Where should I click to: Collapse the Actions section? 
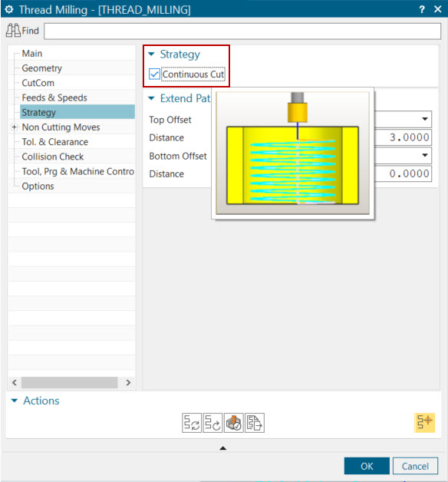coord(15,401)
